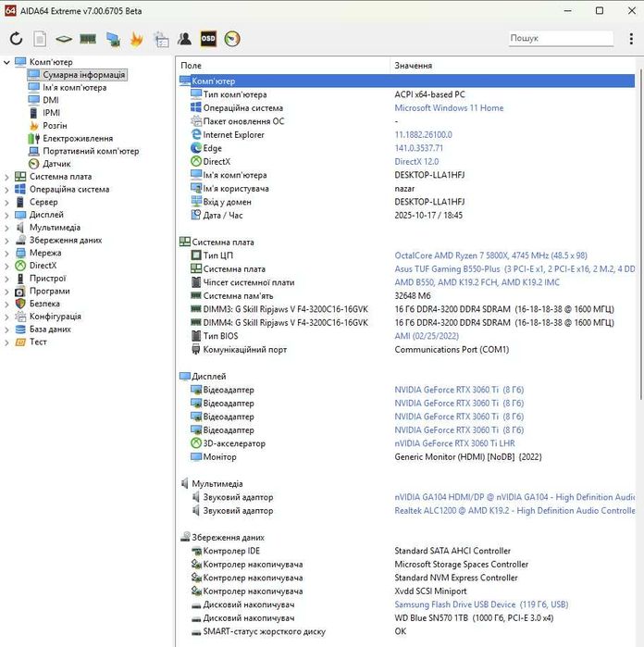Image resolution: width=644 pixels, height=647 pixels.
Task: Click the База даних icon in the tree
Action: 20,330
